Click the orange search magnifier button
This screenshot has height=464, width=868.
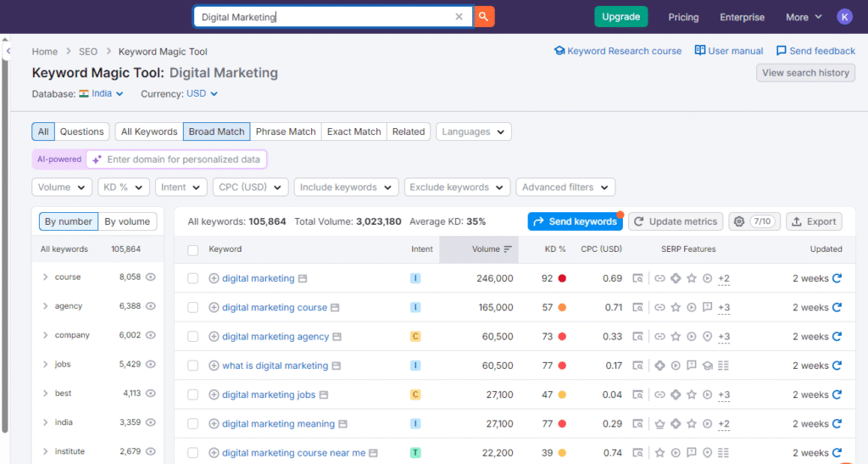click(484, 17)
